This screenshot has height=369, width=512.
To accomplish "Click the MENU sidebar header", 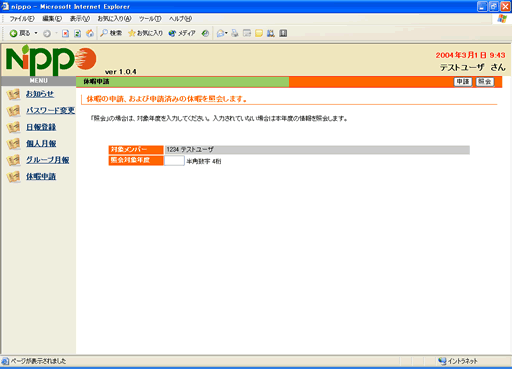I will point(38,81).
